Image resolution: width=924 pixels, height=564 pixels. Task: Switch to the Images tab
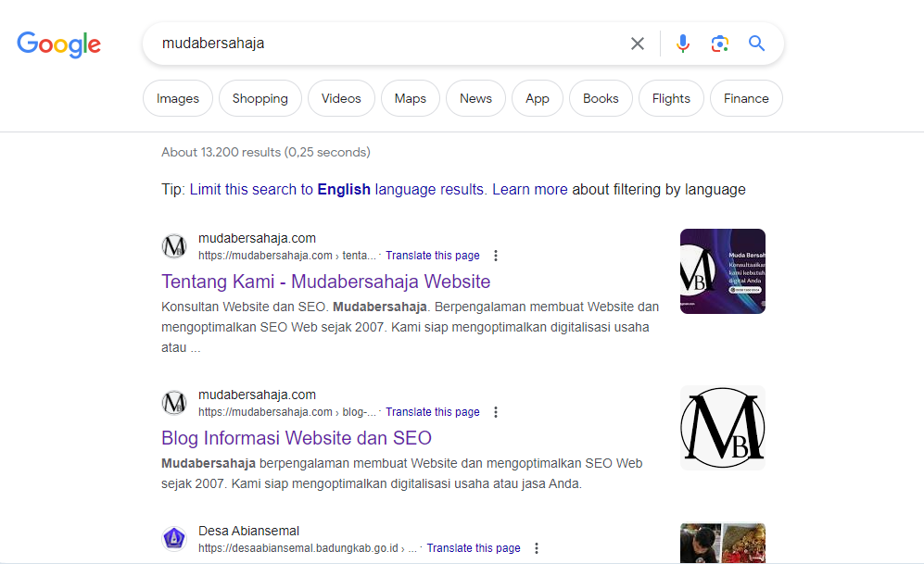[177, 98]
